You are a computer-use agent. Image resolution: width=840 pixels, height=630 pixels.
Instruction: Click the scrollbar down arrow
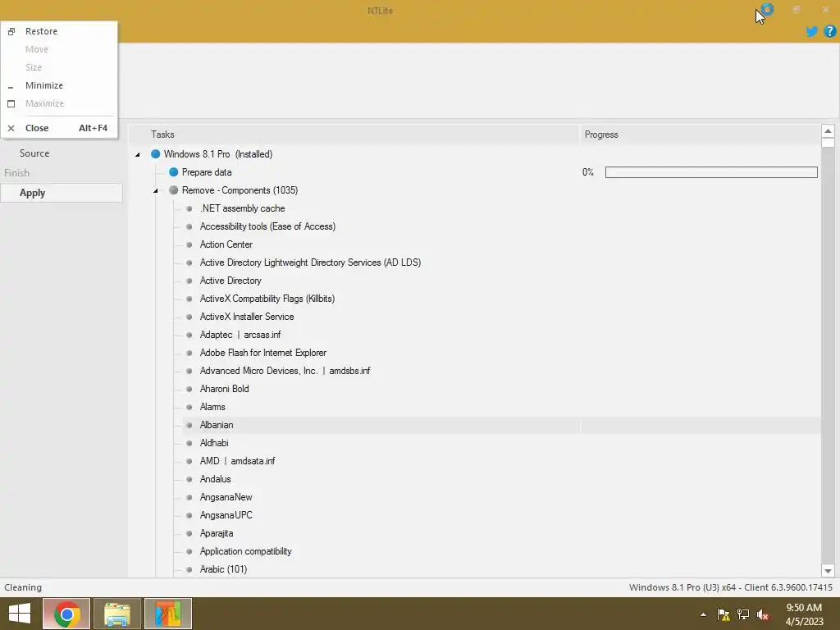tap(828, 571)
